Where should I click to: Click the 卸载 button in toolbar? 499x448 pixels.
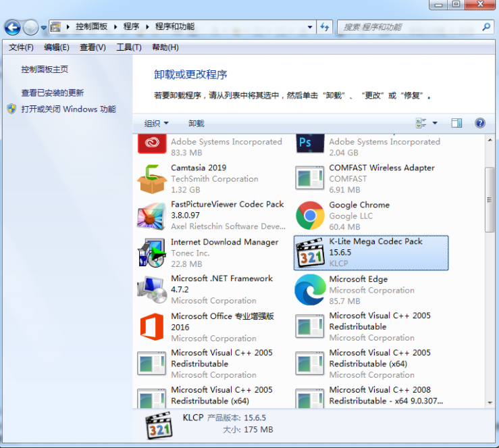(x=196, y=124)
